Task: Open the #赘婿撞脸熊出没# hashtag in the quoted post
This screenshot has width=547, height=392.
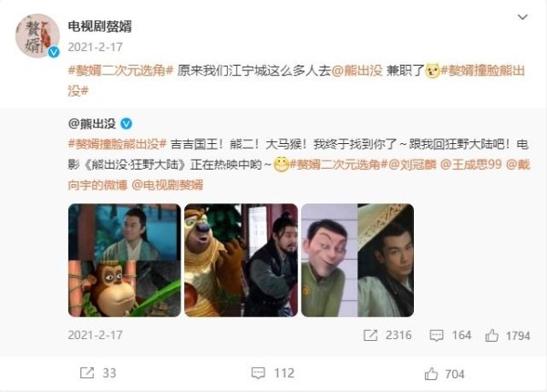Action: coord(118,144)
